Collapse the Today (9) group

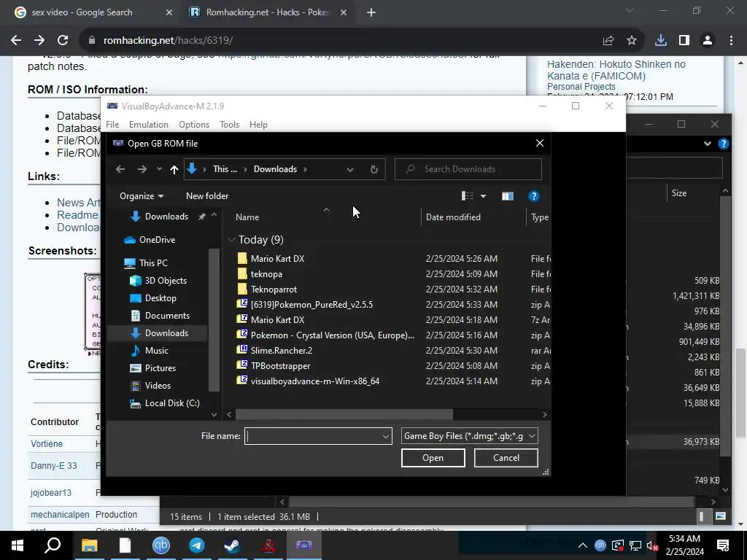pyautogui.click(x=231, y=239)
